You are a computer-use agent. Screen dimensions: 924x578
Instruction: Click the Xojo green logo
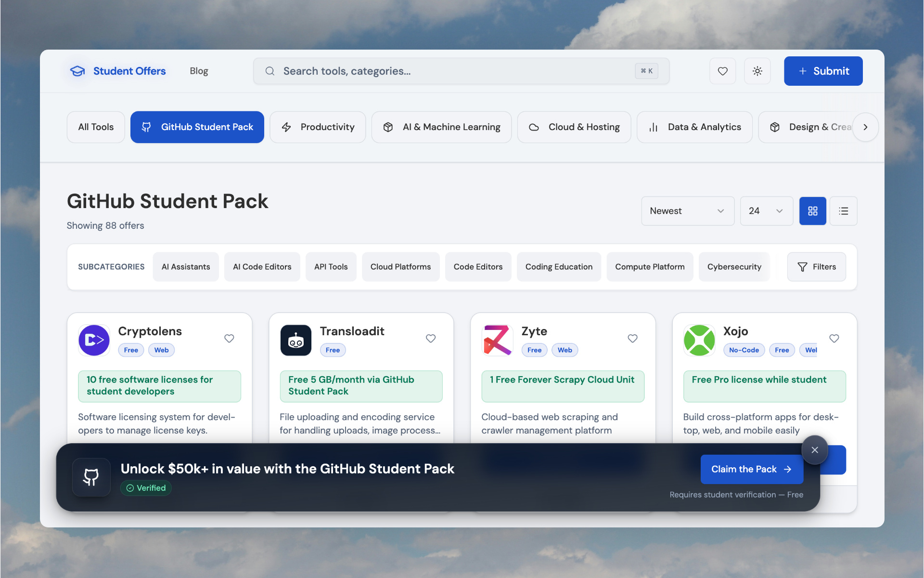699,341
